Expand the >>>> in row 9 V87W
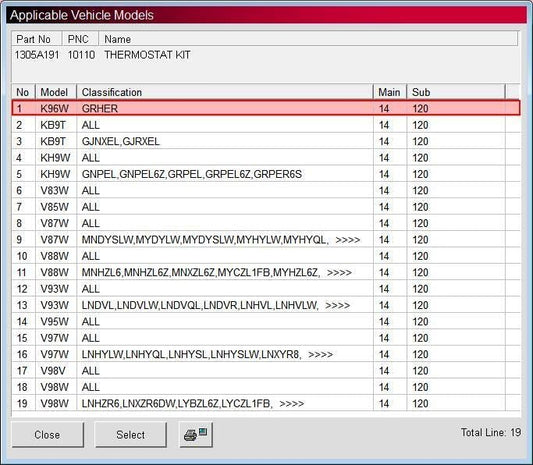Image resolution: width=533 pixels, height=465 pixels. click(347, 240)
